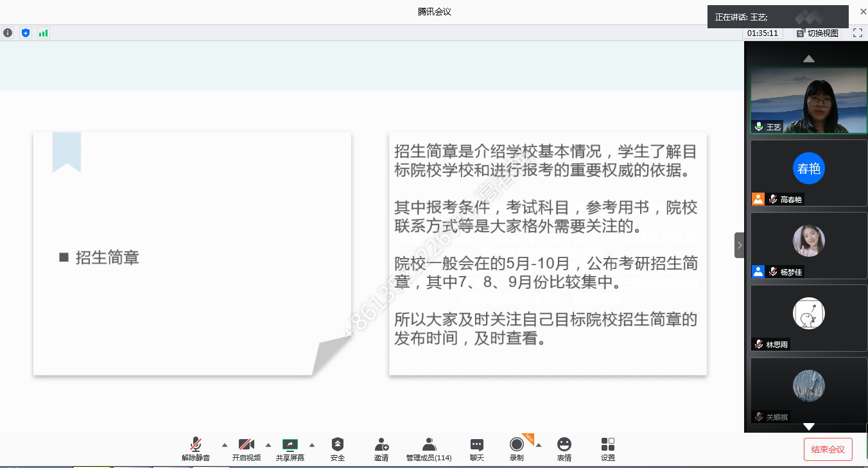Select 王艺's video thumbnail
868x468 pixels.
[x=808, y=101]
